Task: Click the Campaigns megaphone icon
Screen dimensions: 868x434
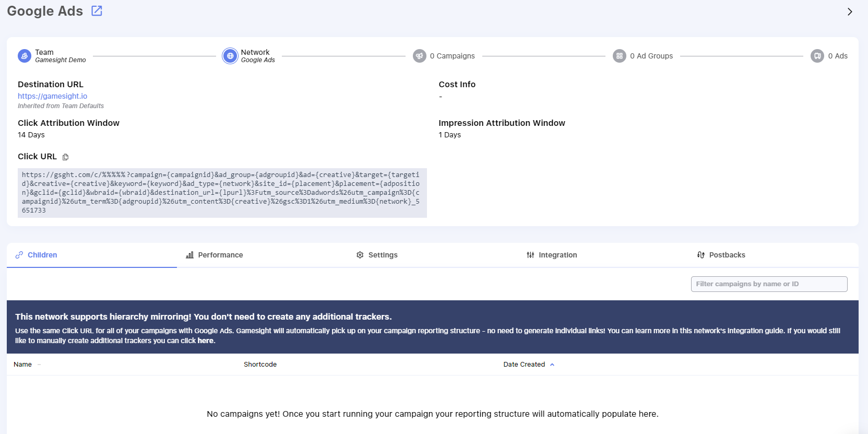Action: (420, 56)
